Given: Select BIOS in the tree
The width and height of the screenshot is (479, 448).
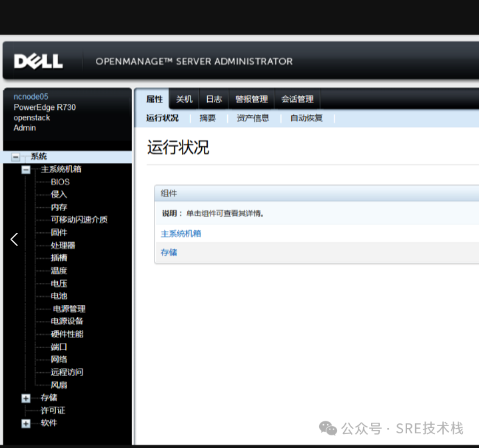Looking at the screenshot, I should click(x=60, y=182).
